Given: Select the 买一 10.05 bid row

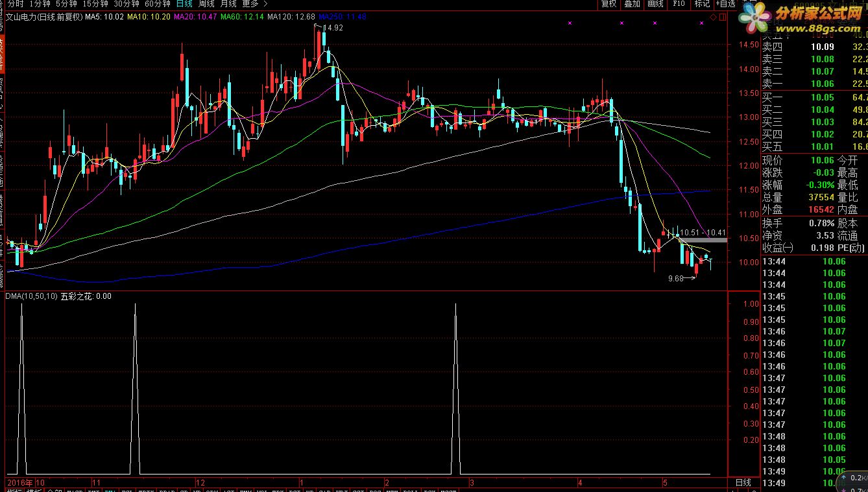Looking at the screenshot, I should pos(814,97).
